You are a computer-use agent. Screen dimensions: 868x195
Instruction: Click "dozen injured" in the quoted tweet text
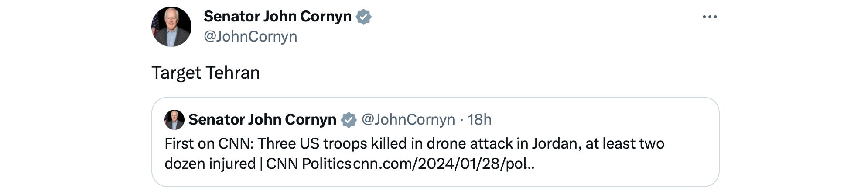pos(210,164)
